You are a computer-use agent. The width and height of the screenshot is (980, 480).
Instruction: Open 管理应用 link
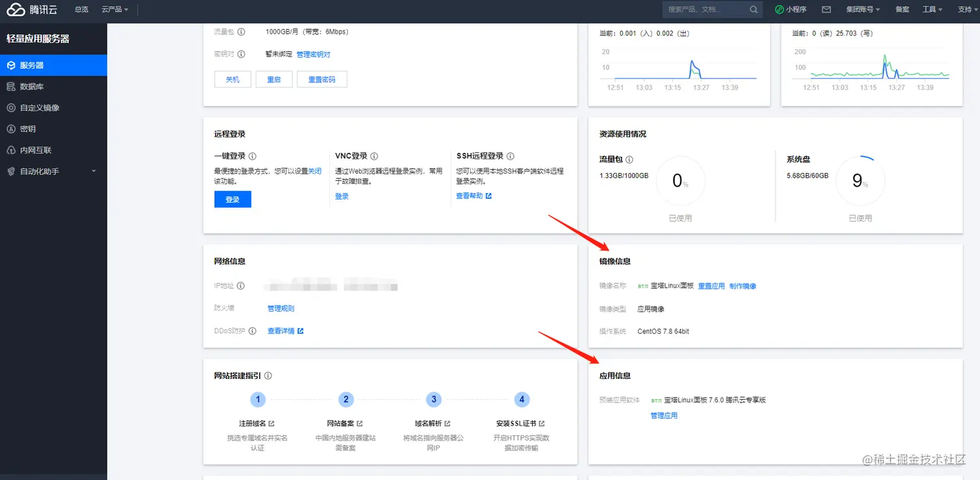coord(664,416)
